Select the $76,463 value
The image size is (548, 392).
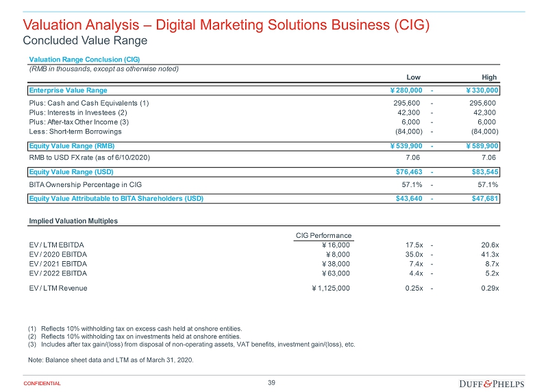coord(409,172)
